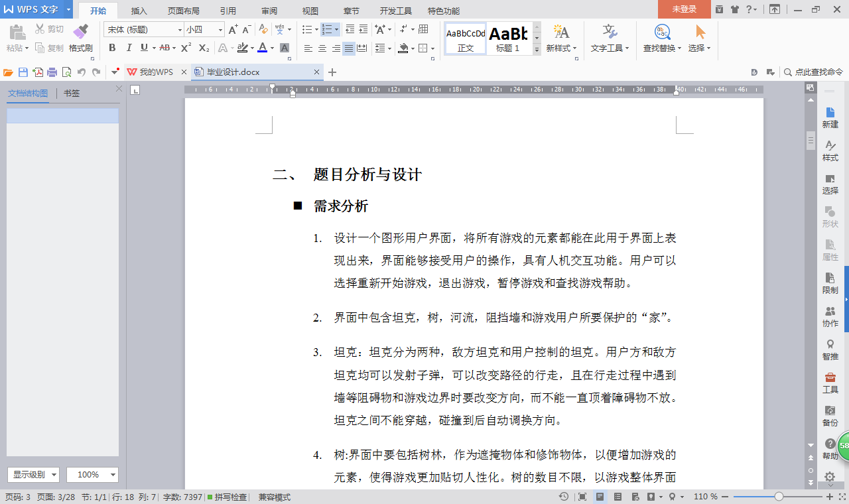Viewport: 849px width, 504px height.
Task: Click the zoom slider handle in status bar
Action: (779, 497)
